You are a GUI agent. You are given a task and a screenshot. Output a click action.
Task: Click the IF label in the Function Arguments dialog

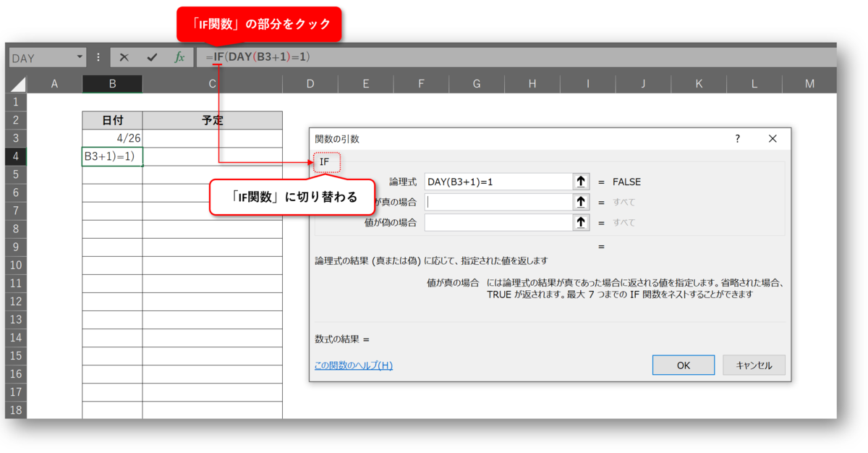323,162
